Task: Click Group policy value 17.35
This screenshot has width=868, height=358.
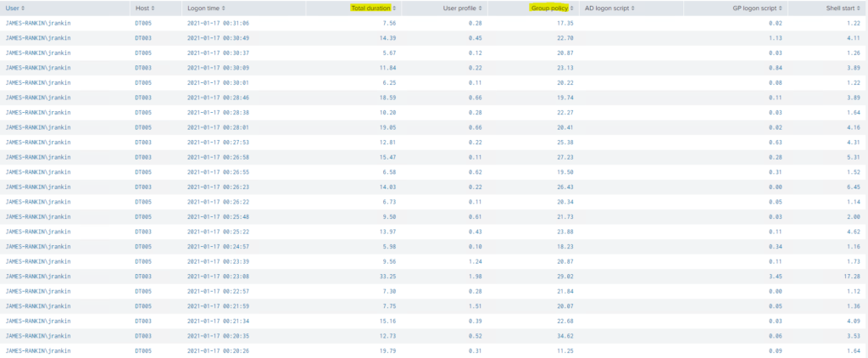Action: (x=565, y=23)
